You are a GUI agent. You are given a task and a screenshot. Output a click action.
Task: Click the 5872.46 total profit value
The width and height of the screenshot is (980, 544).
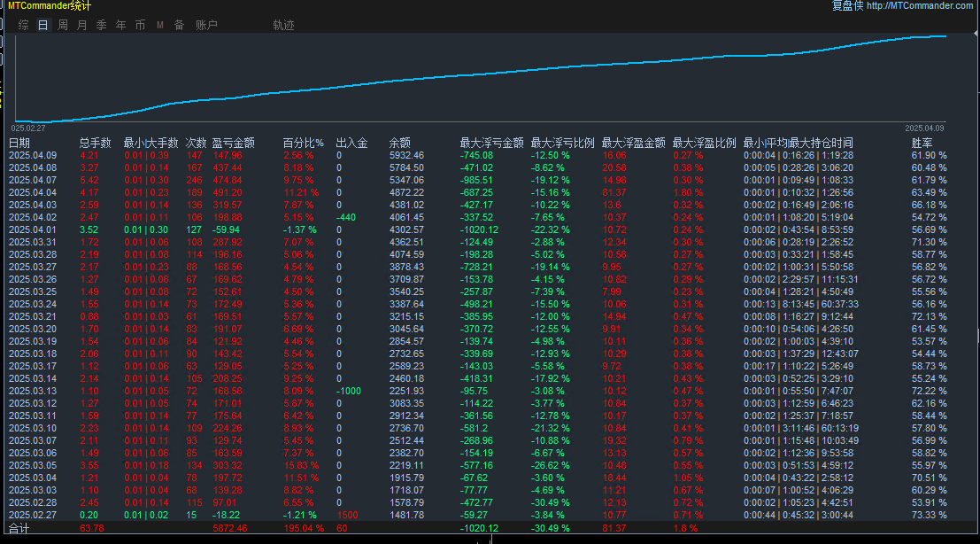coord(230,528)
